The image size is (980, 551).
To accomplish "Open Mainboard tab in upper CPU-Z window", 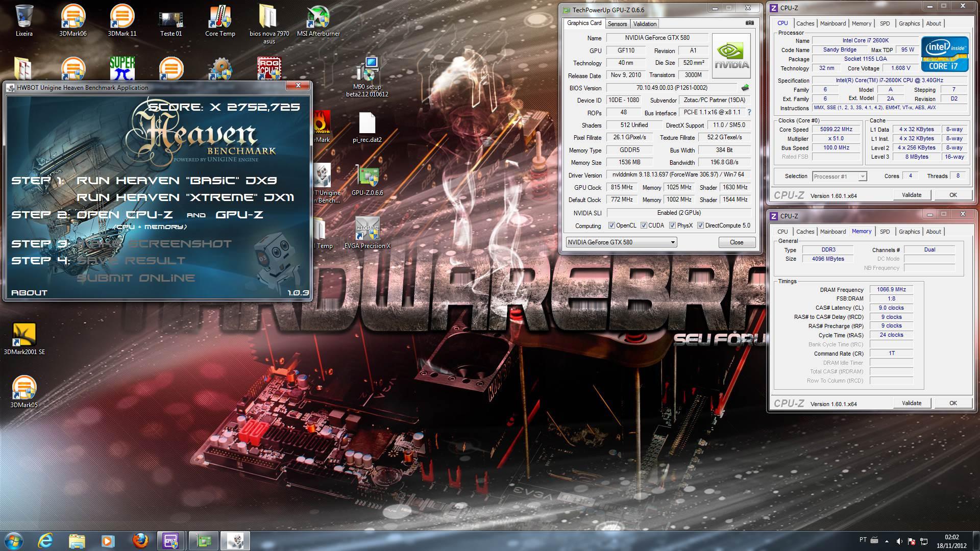I will (x=832, y=23).
